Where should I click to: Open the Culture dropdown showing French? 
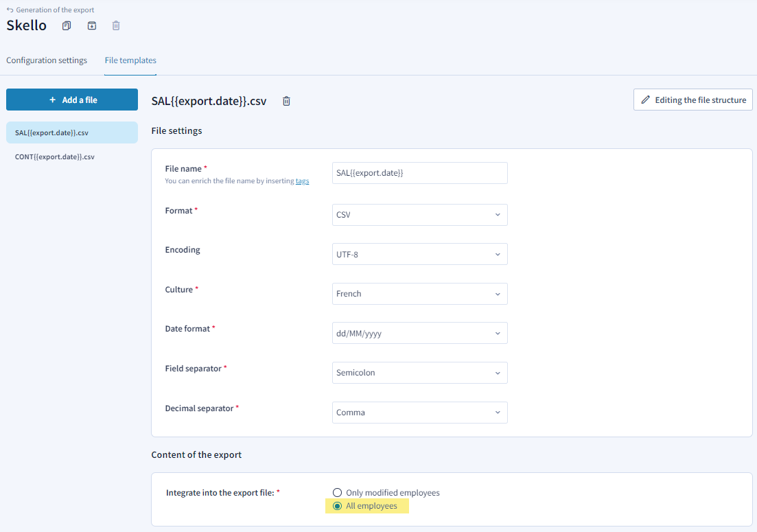pos(419,294)
